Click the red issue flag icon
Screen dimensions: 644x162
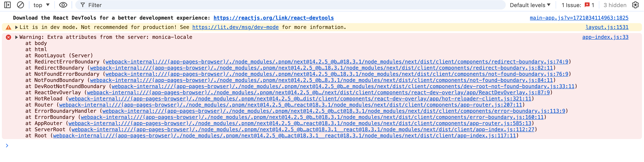[x=587, y=5]
